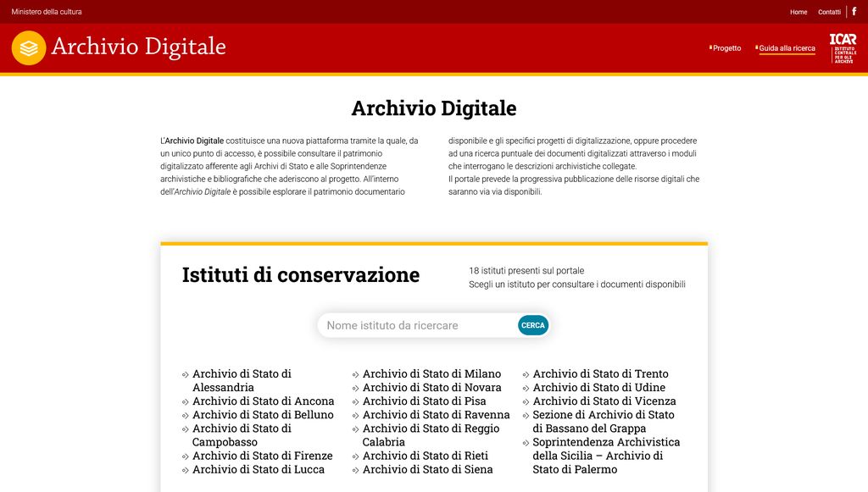Image resolution: width=868 pixels, height=492 pixels.
Task: Click the bullet icon beside Ancona
Action: click(x=186, y=402)
